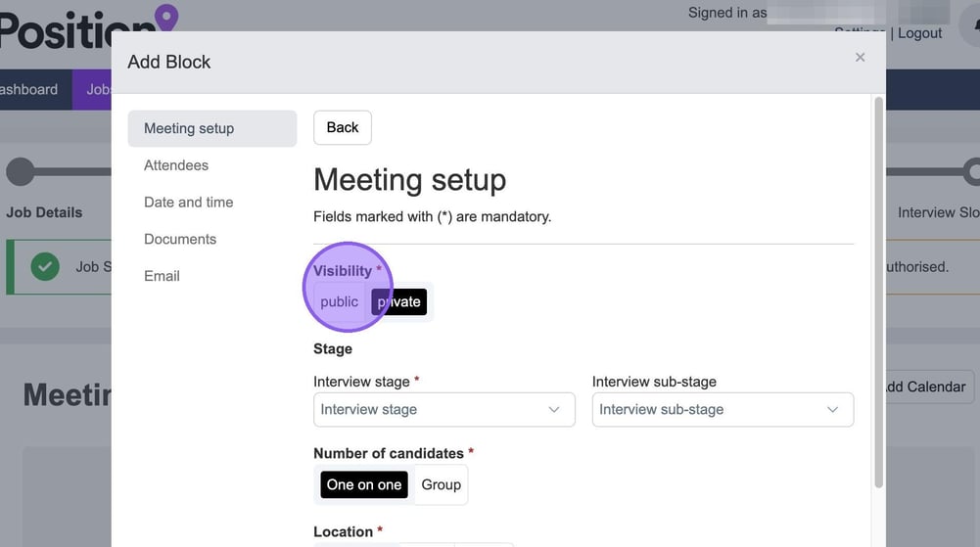Open the Interview stage dropdown

[443, 410]
